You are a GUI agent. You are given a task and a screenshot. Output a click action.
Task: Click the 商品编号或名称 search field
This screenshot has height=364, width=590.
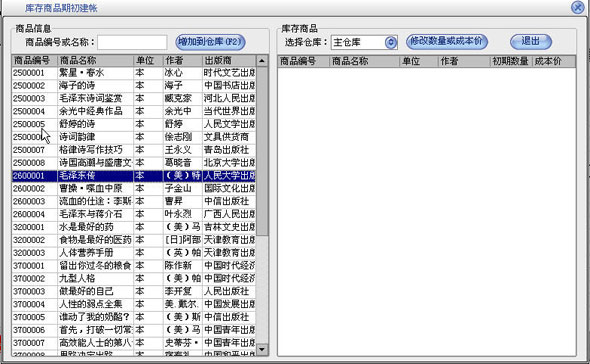[x=132, y=42]
